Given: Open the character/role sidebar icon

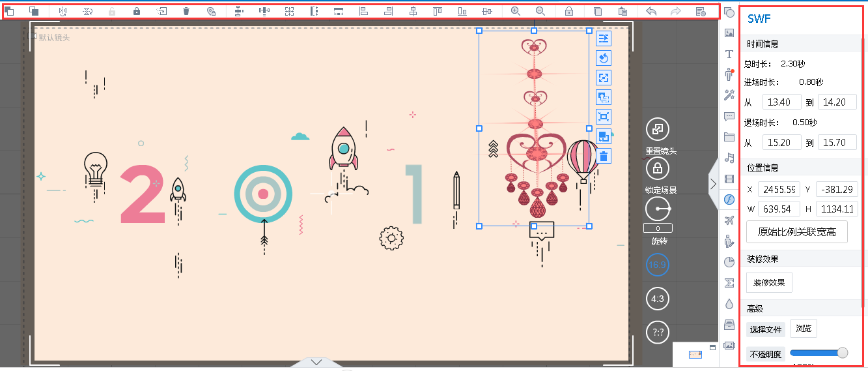Looking at the screenshot, I should (x=729, y=74).
